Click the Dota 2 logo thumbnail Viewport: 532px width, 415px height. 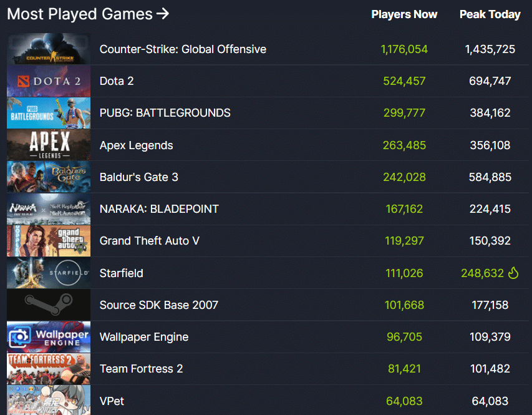[x=48, y=81]
